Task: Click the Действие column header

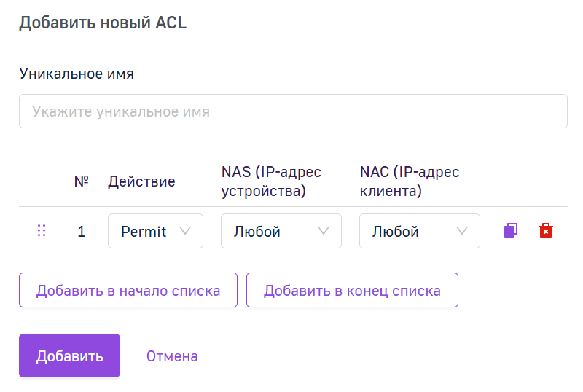Action: (x=141, y=181)
